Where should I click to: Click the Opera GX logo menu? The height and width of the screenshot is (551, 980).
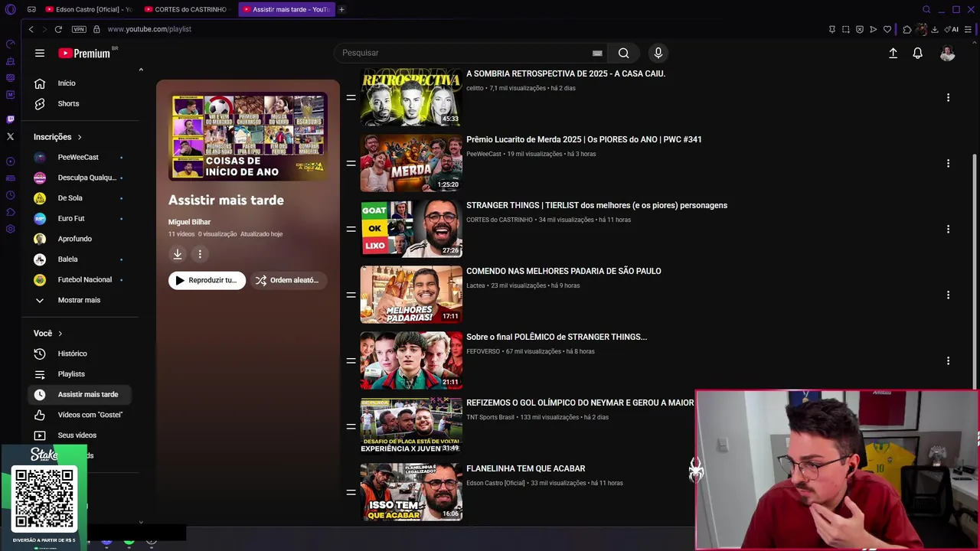[x=10, y=9]
